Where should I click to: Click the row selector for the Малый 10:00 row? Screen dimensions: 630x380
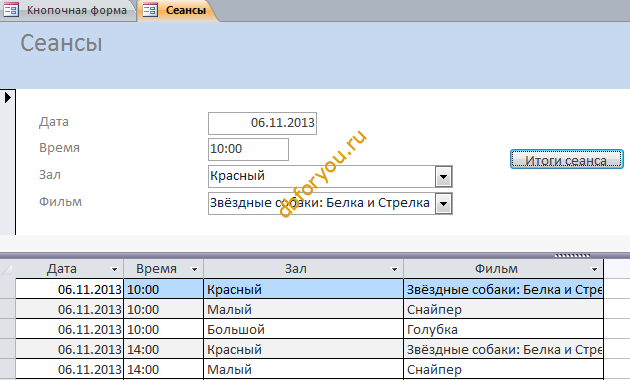click(8, 309)
